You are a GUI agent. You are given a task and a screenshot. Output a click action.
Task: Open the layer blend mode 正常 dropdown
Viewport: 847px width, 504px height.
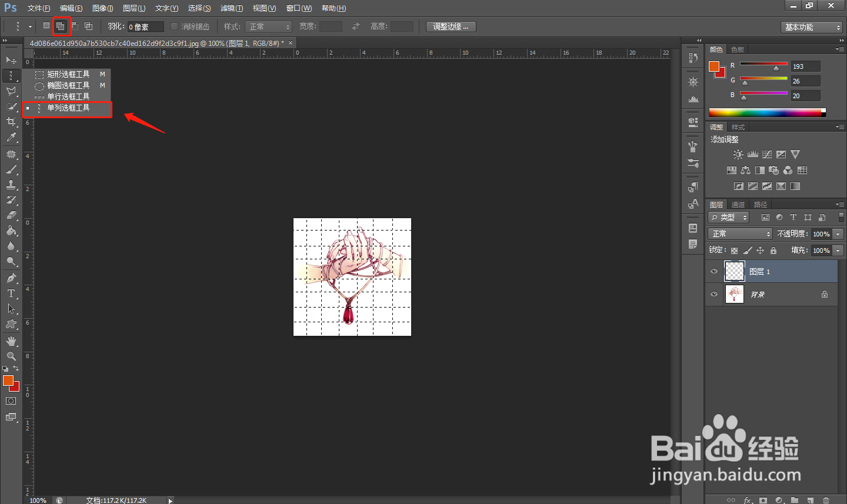coord(740,233)
